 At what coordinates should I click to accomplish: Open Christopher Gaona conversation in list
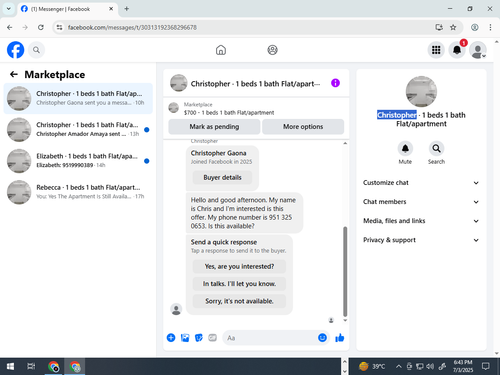78,98
